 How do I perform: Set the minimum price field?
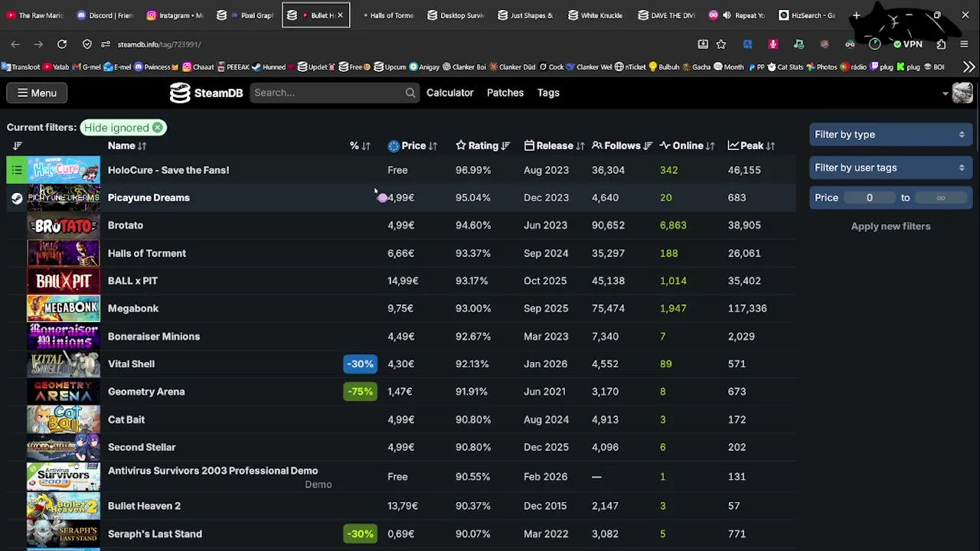[870, 197]
